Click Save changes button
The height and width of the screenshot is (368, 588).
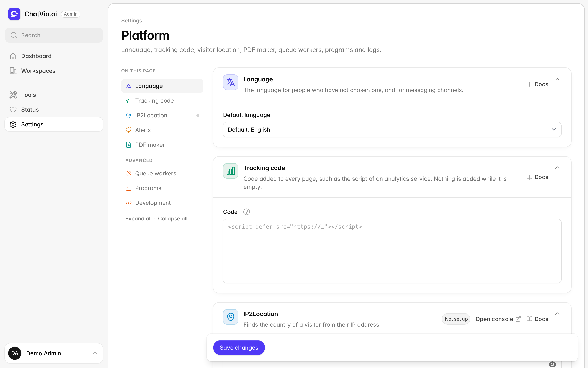click(239, 348)
